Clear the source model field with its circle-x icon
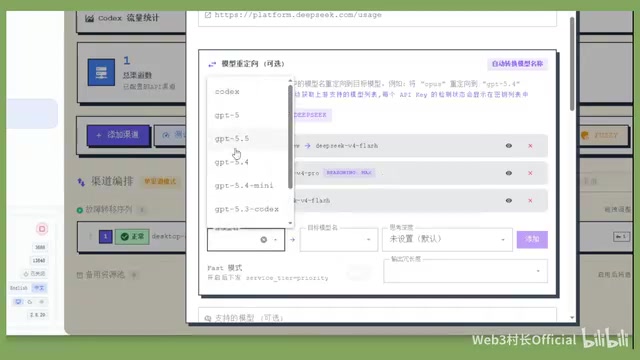640x360 pixels. (264, 240)
